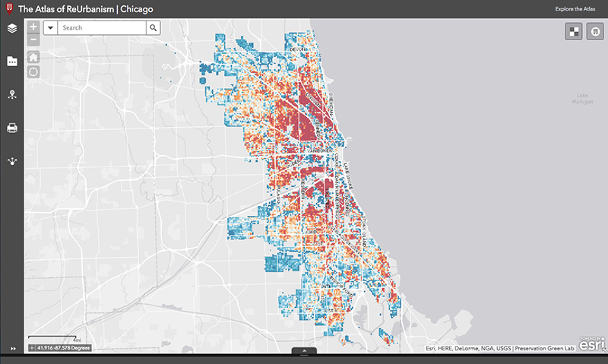Click the Lake Michigan map label
This screenshot has width=608, height=364.
(582, 99)
